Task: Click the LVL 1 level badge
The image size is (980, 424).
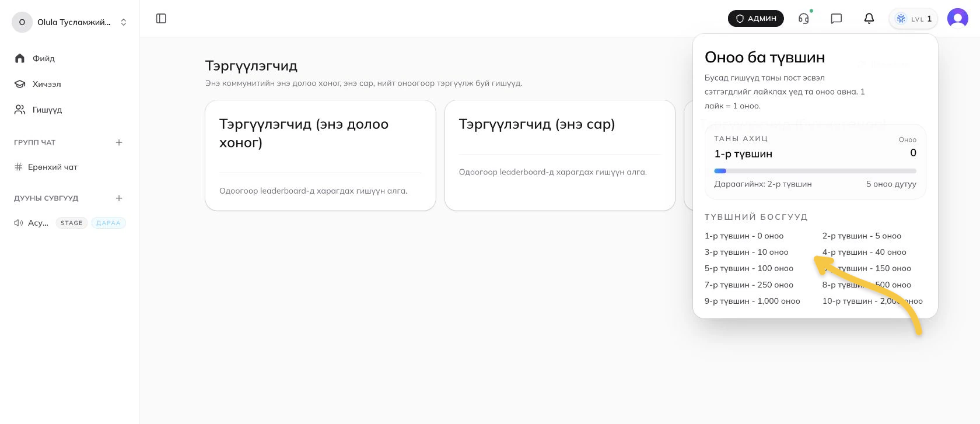Action: [x=914, y=19]
